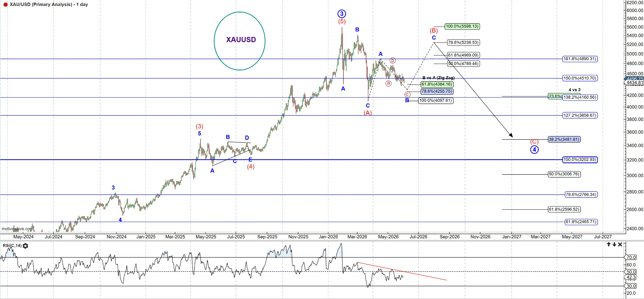Image resolution: width=644 pixels, height=299 pixels.
Task: Click the RSI value tag 42.3
Action: point(631,277)
